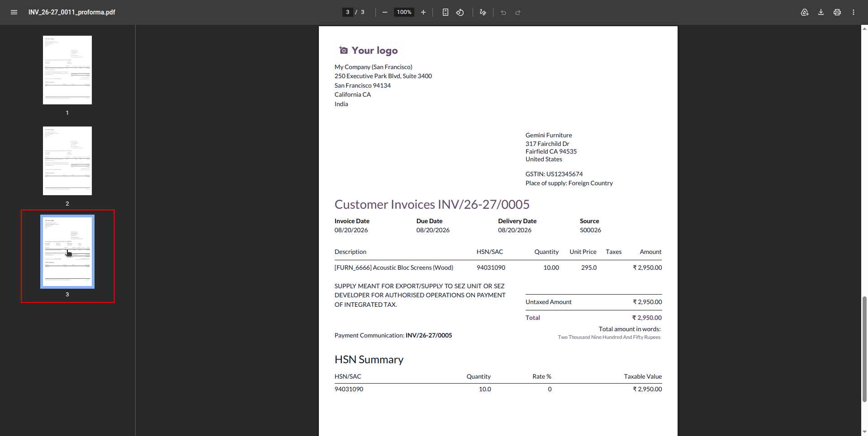The width and height of the screenshot is (868, 436).
Task: Print the invoice document
Action: coord(837,12)
